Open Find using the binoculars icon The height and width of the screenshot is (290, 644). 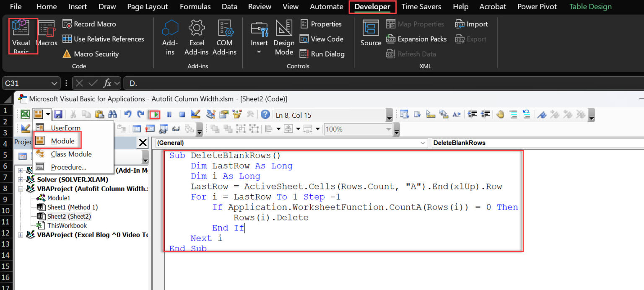pos(112,114)
